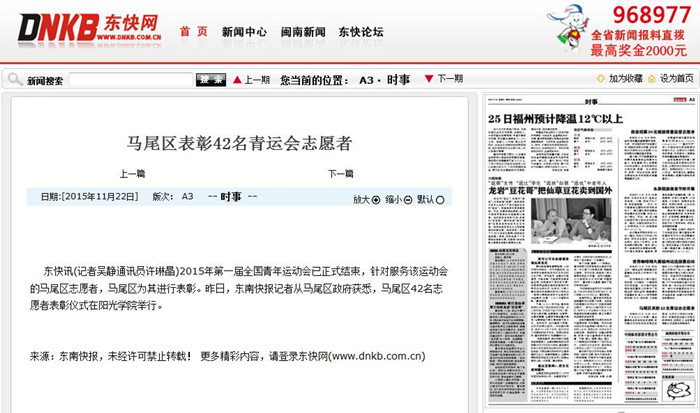Click the 时事 section header atop page preview
Image resolution: width=700 pixels, height=413 pixels.
pyautogui.click(x=591, y=102)
